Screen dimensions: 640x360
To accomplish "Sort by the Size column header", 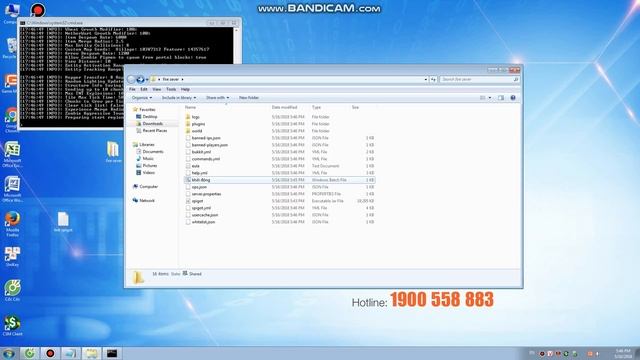I will [356, 107].
